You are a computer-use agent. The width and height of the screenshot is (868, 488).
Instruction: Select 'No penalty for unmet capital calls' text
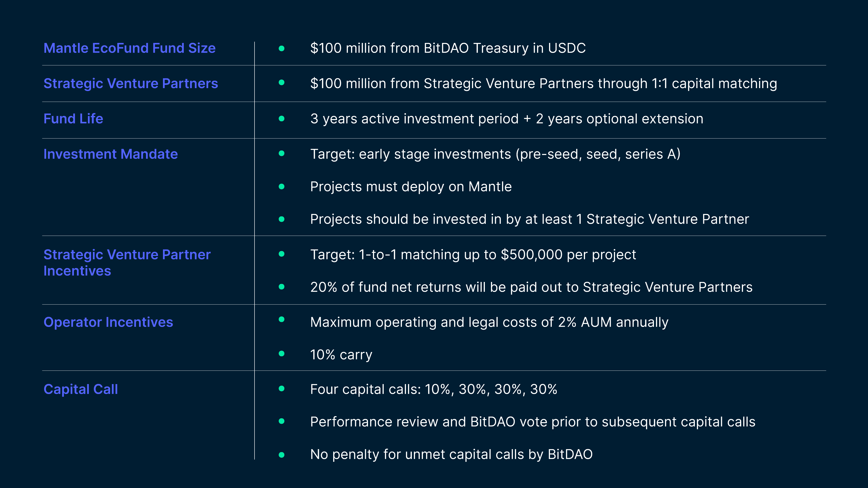coord(451,454)
